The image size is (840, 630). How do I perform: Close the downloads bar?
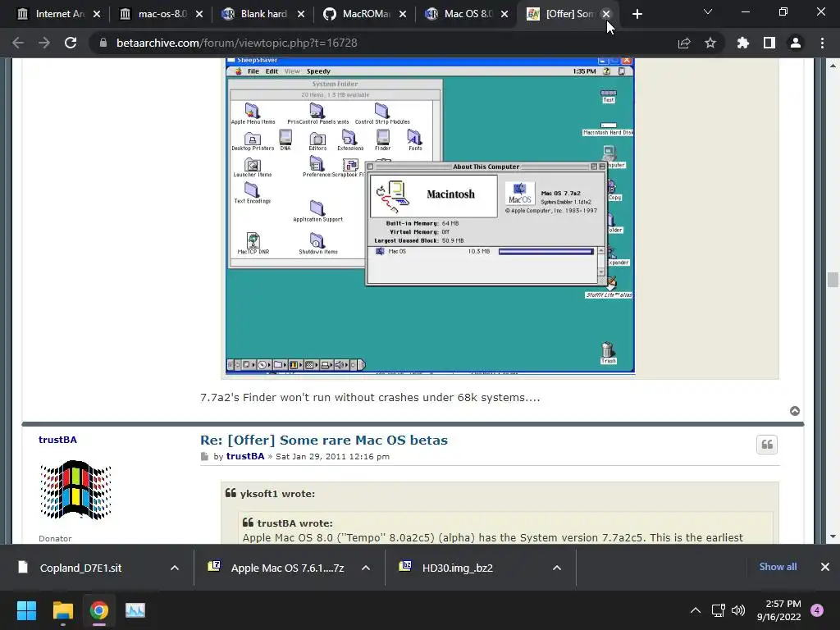pos(825,567)
